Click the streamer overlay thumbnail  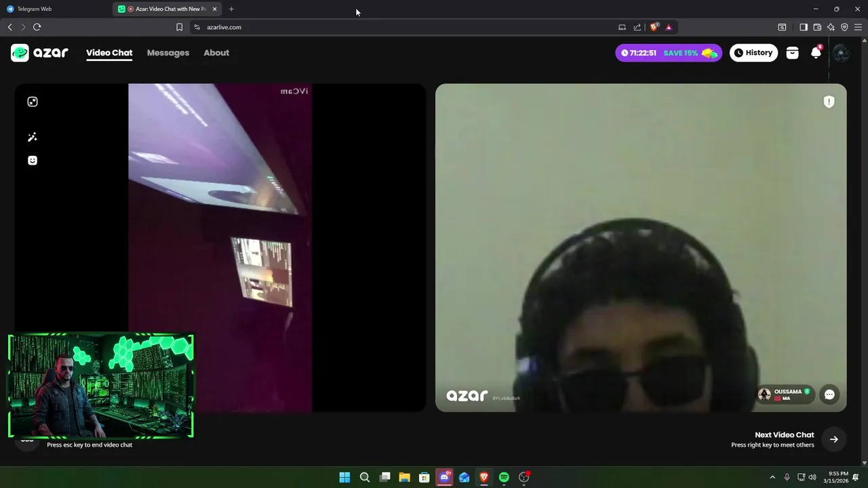coord(101,386)
